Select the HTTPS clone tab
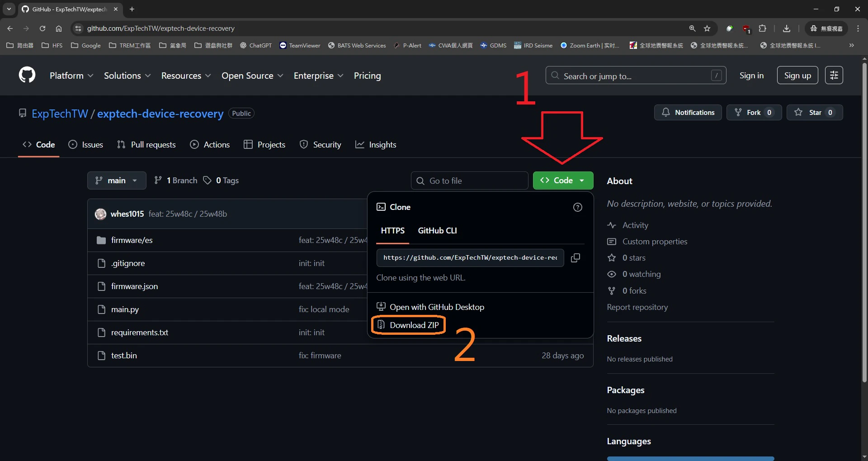Viewport: 868px width, 461px height. click(392, 231)
